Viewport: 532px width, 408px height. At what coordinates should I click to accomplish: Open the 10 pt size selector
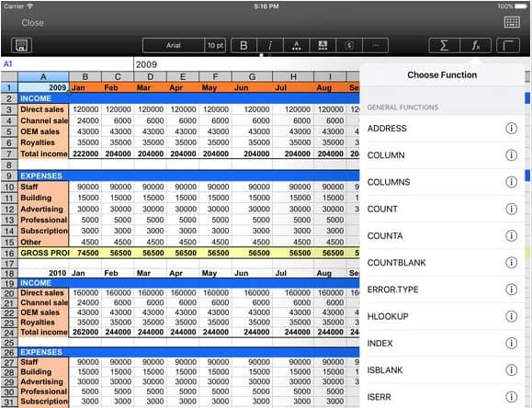[215, 45]
